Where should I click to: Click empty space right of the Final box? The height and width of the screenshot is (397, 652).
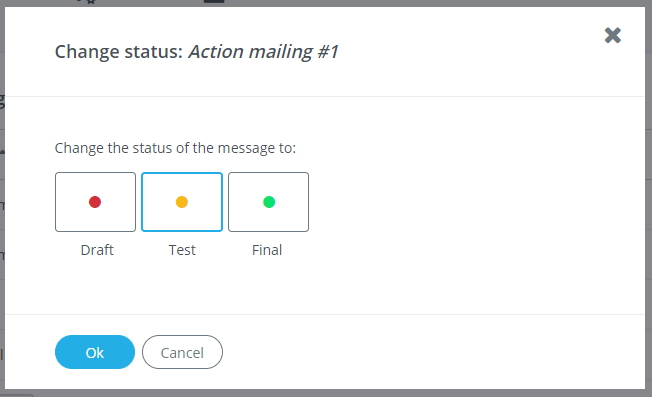click(457, 202)
